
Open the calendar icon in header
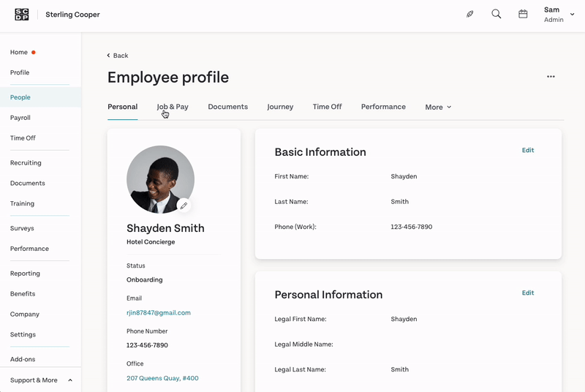(523, 14)
